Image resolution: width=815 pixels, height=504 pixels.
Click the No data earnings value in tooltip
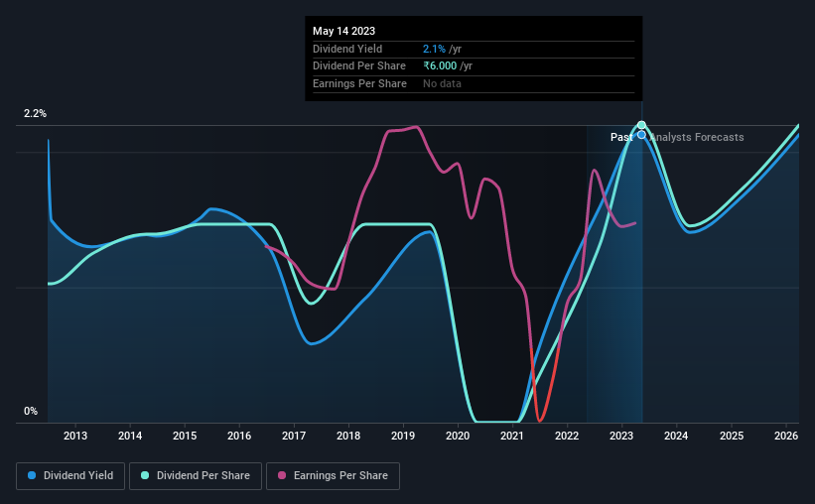(x=442, y=83)
